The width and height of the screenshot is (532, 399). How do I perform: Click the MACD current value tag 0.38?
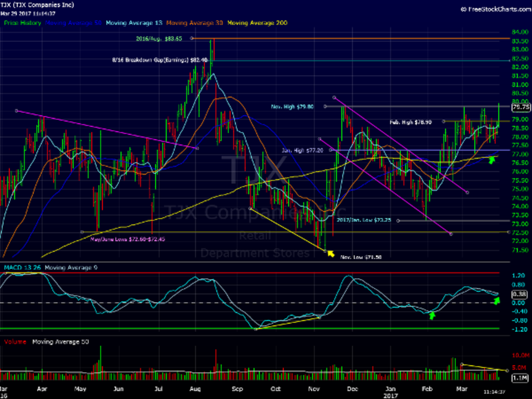point(519,294)
